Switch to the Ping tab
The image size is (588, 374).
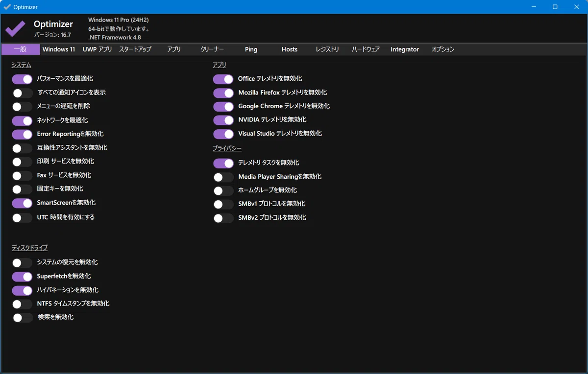[251, 49]
